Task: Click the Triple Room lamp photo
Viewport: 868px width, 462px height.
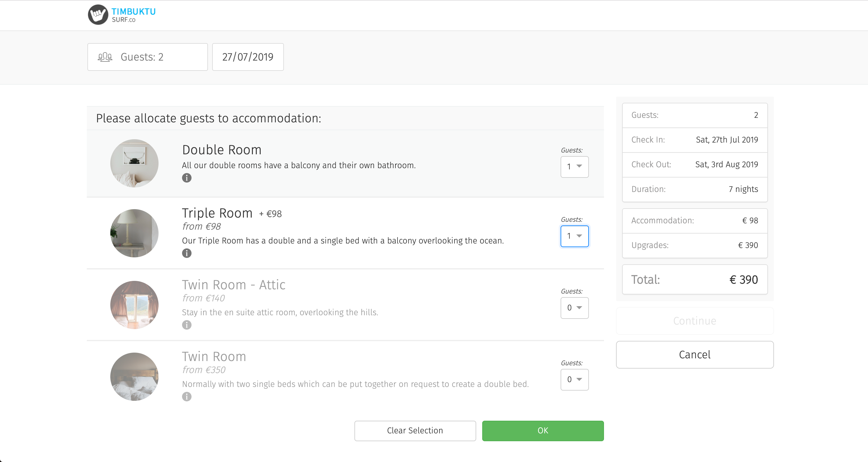Action: pyautogui.click(x=134, y=233)
